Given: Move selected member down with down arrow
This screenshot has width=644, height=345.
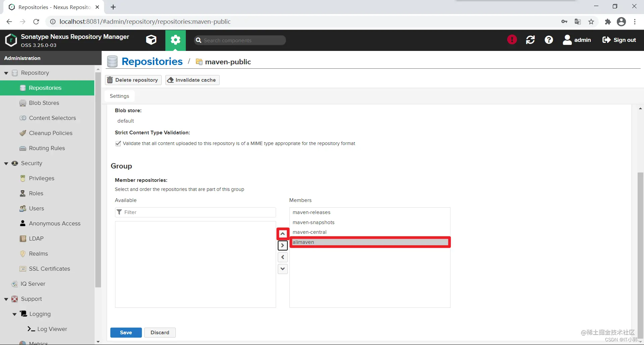Looking at the screenshot, I should pos(283,269).
